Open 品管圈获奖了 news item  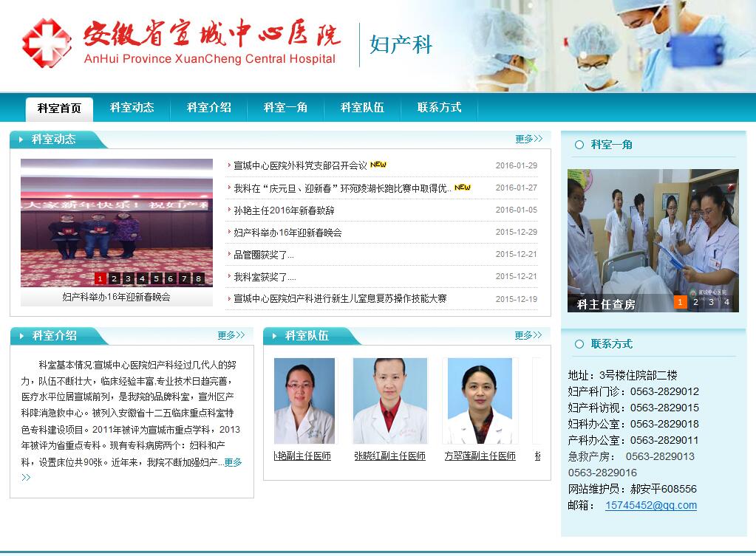(264, 255)
